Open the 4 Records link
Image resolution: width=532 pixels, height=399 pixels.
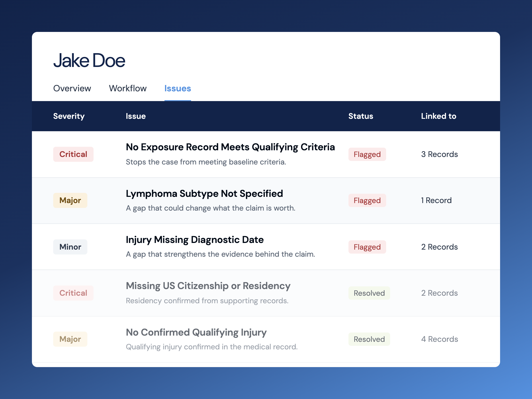tap(439, 339)
